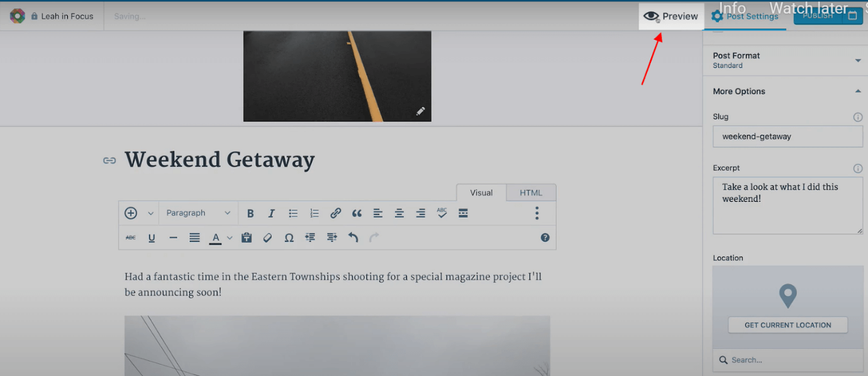Image resolution: width=868 pixels, height=376 pixels.
Task: Toggle bold formatting
Action: (x=250, y=213)
